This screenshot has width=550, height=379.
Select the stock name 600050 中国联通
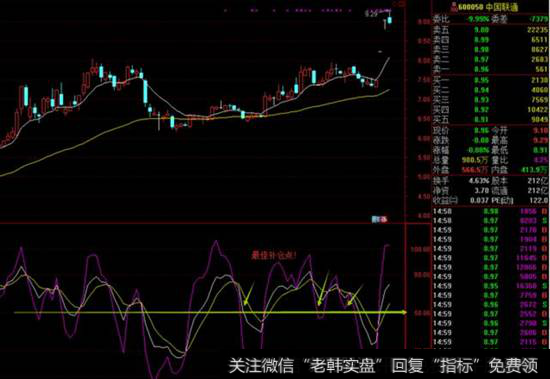489,7
